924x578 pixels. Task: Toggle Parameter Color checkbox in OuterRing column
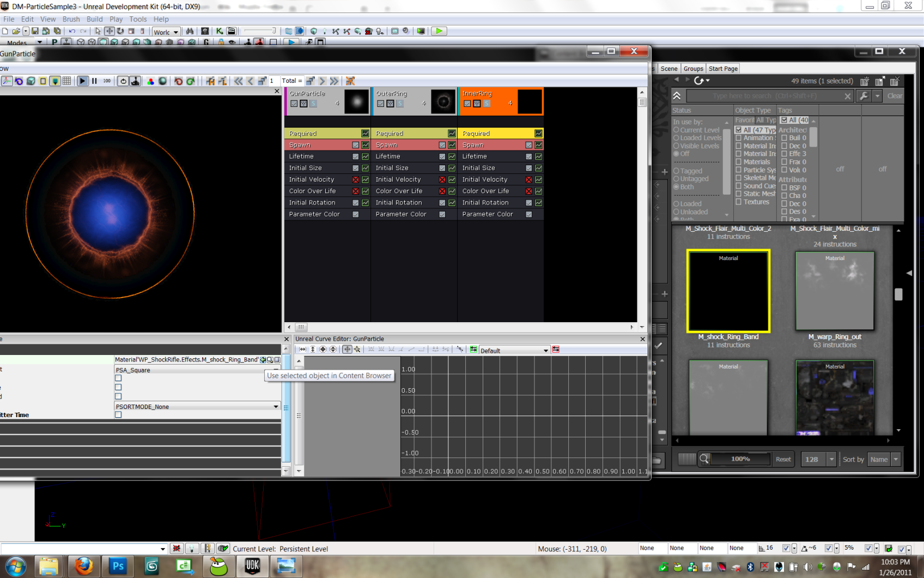(442, 214)
